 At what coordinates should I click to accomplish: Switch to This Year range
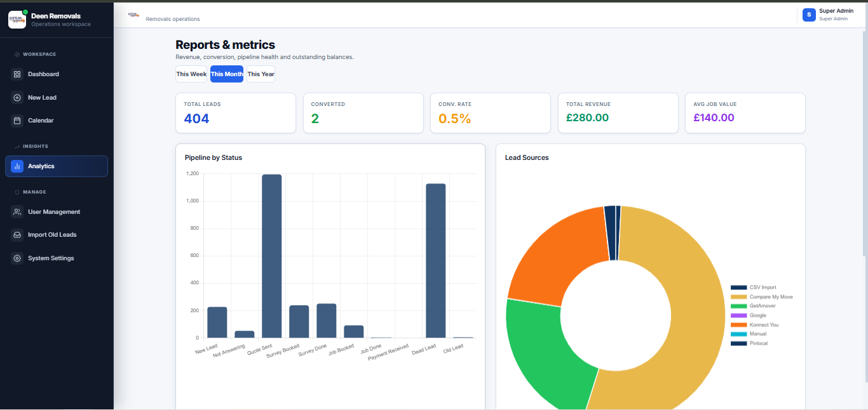tap(261, 74)
